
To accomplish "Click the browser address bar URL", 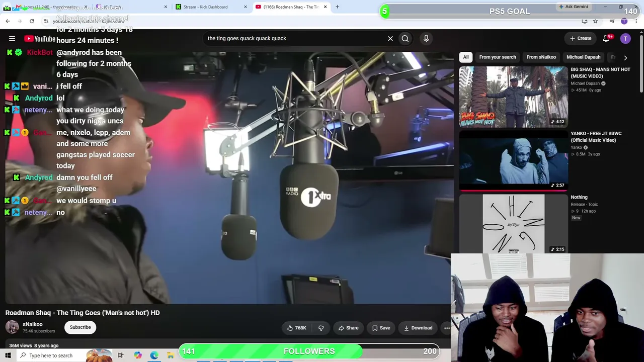I will pos(89,21).
